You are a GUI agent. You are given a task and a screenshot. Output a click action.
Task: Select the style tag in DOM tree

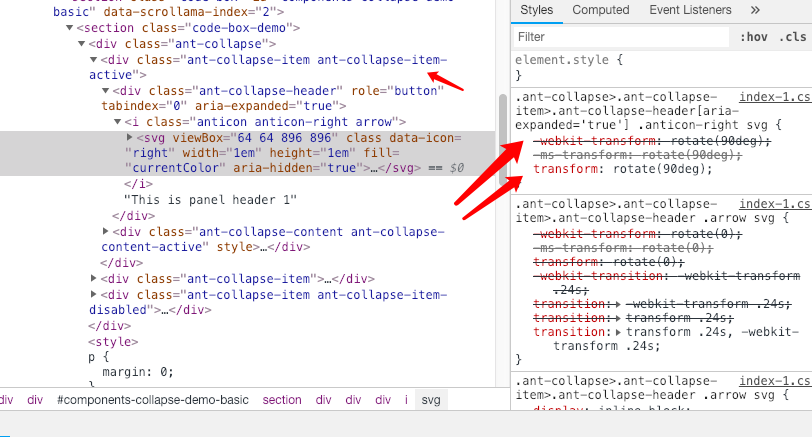pyautogui.click(x=113, y=342)
